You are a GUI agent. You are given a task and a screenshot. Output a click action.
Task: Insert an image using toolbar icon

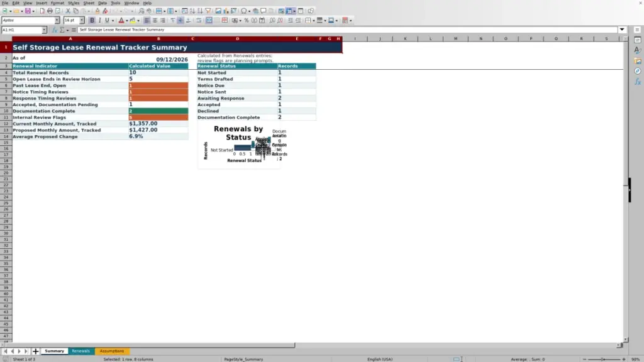pos(218,11)
